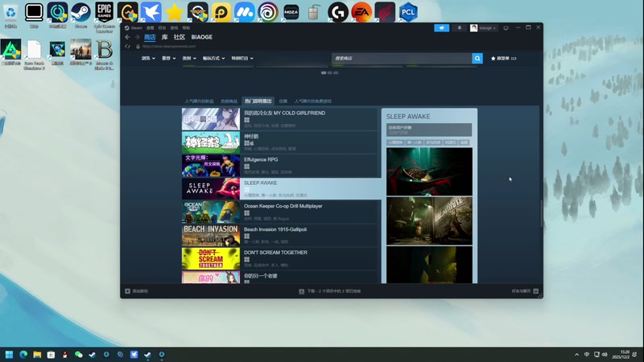Open the 游戏 menu in Steam

click(x=174, y=28)
